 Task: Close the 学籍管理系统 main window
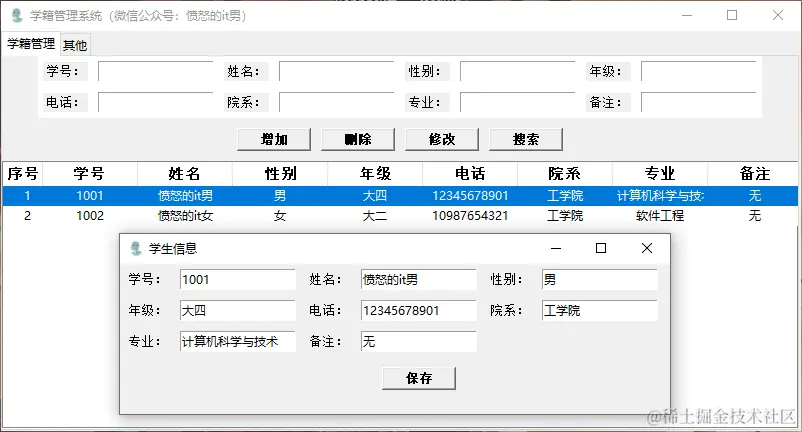[778, 15]
